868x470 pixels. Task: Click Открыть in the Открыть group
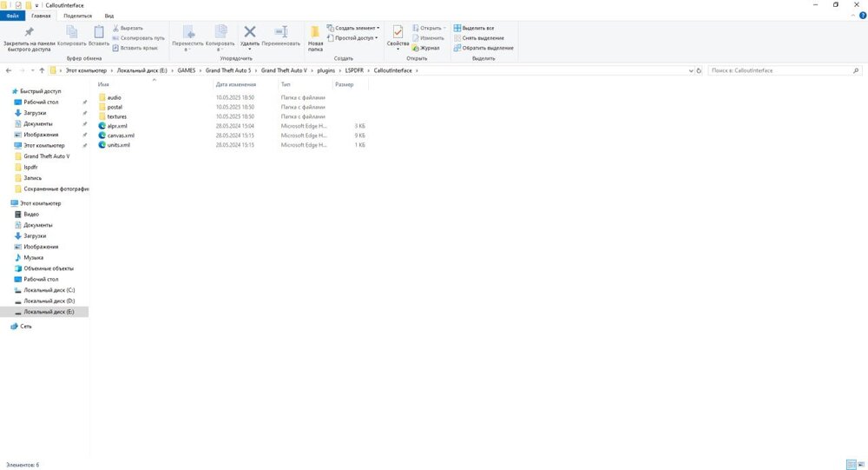tap(429, 28)
